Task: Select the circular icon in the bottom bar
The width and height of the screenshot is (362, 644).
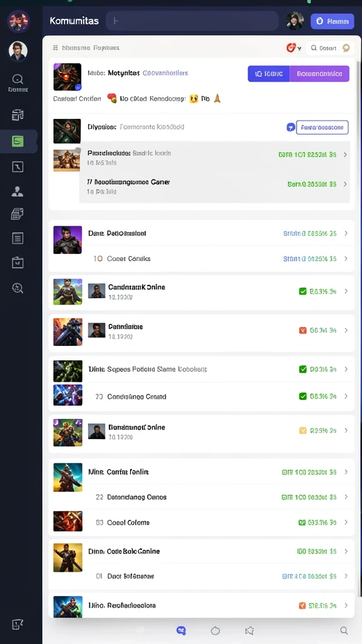Action: (x=216, y=630)
